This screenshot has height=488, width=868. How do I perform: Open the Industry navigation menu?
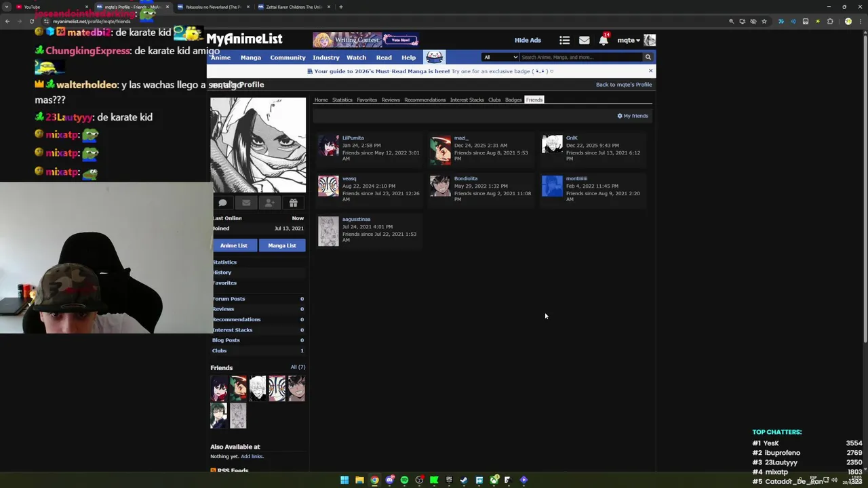coord(325,58)
